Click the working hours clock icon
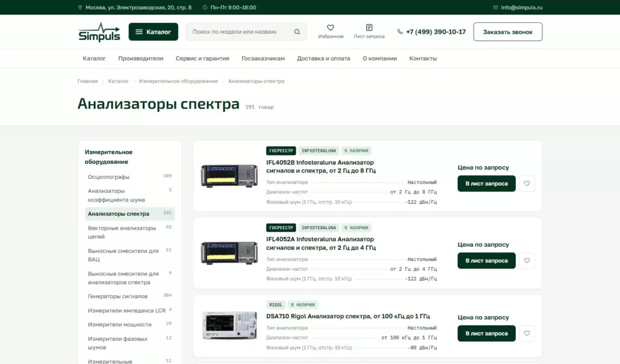Image resolution: width=620 pixels, height=364 pixels. [x=205, y=7]
